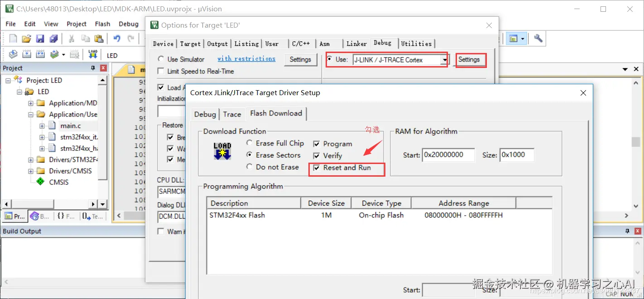
Task: Open the Flash menu
Action: (102, 24)
